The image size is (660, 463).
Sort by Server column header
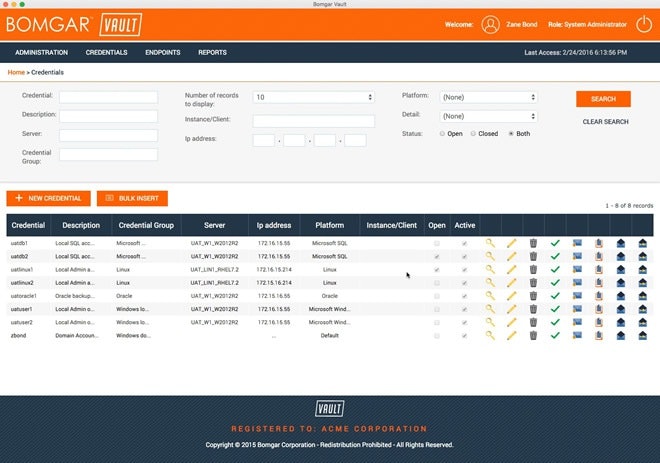215,225
